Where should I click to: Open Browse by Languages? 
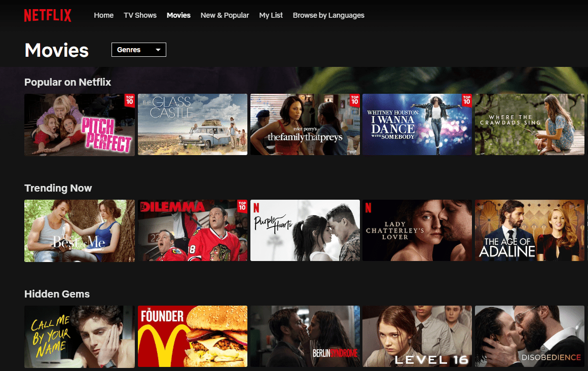328,15
